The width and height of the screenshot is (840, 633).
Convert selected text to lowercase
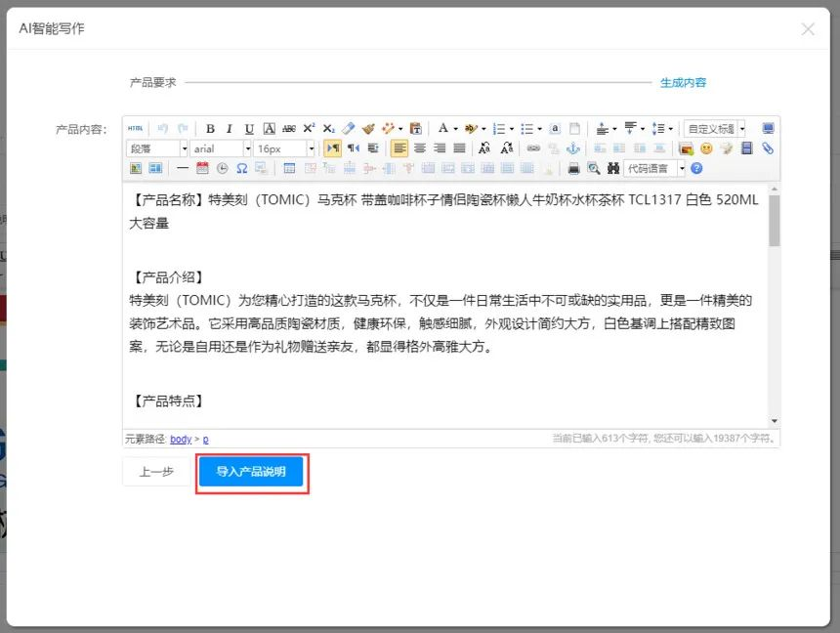pos(507,148)
